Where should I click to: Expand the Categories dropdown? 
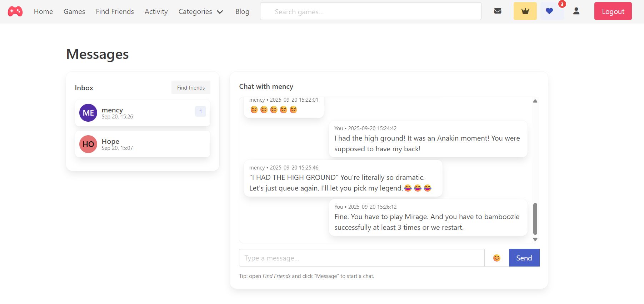(200, 12)
